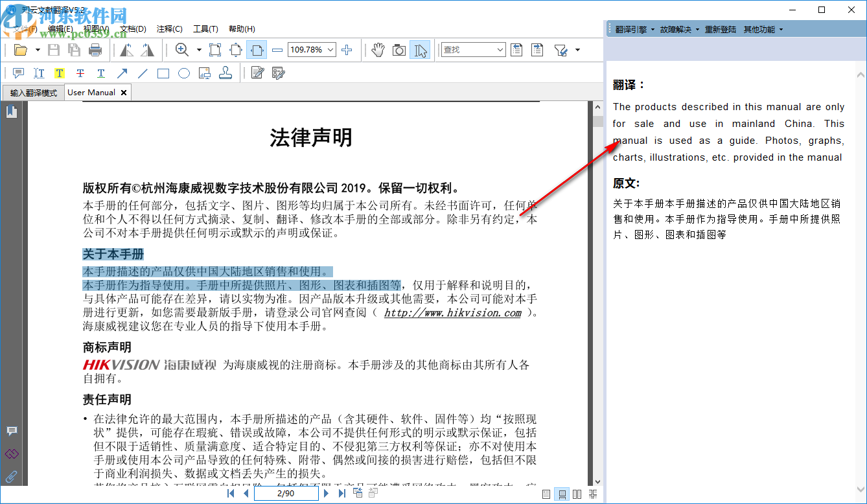Open the 工具(T) menu
Viewport: 867px width, 504px height.
pos(205,29)
